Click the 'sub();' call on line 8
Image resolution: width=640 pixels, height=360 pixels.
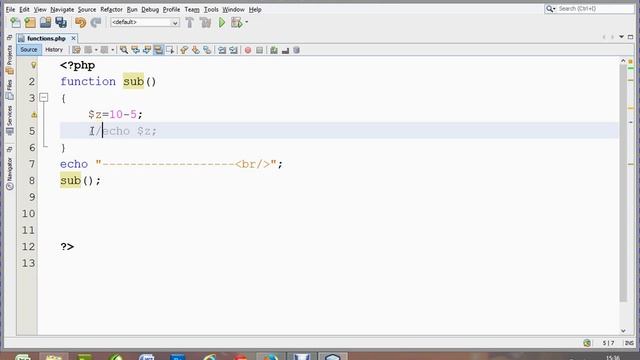point(80,180)
